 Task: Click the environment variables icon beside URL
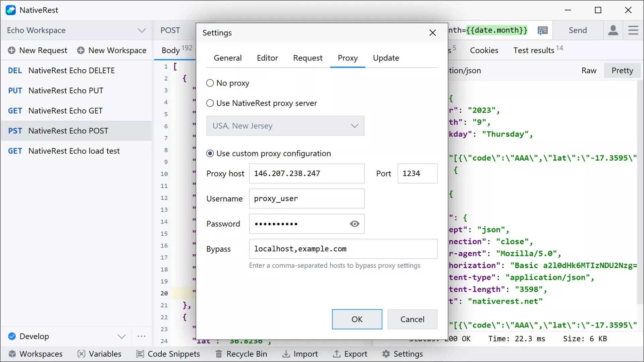(x=542, y=31)
